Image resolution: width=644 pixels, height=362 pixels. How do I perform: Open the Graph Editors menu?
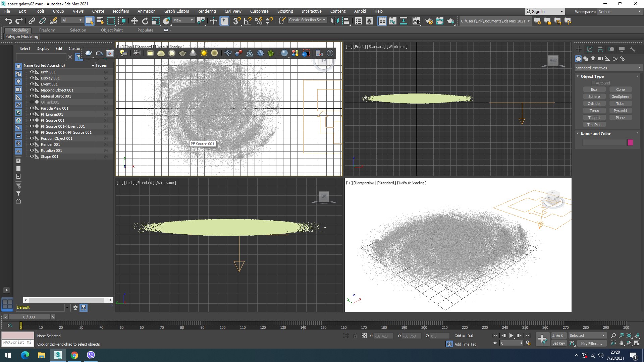pyautogui.click(x=176, y=11)
